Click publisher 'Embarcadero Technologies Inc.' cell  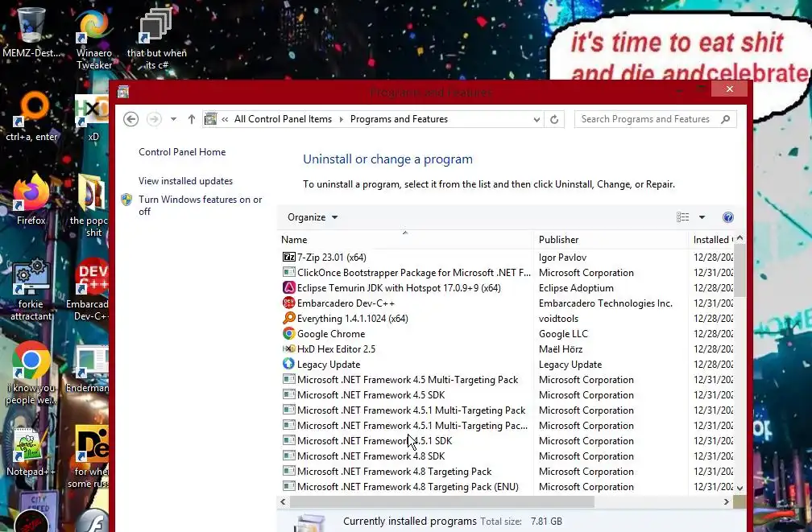(606, 303)
